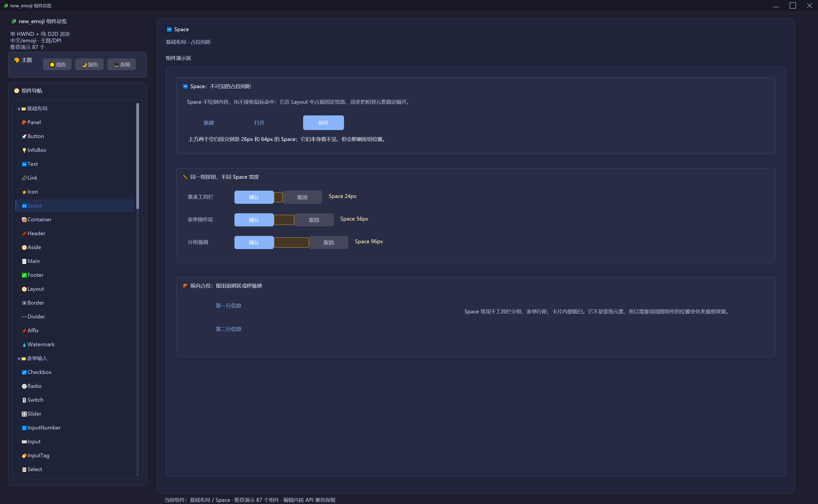818x504 pixels.
Task: Click the Checkbox blue check icon
Action: 24,372
